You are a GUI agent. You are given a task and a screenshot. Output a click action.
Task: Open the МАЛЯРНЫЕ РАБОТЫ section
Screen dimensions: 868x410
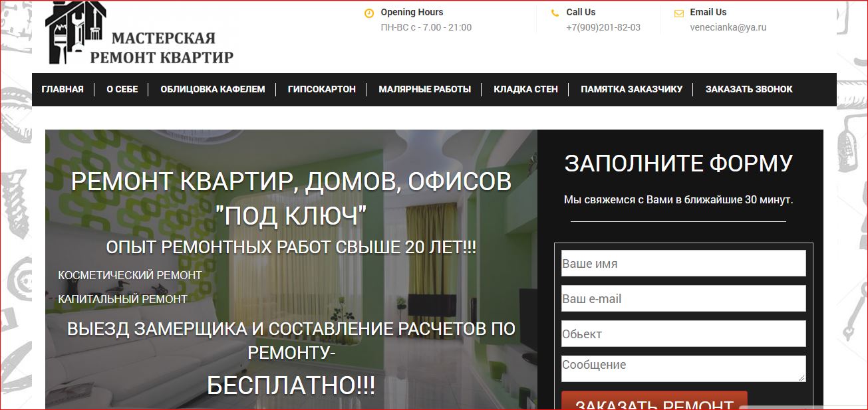[425, 89]
